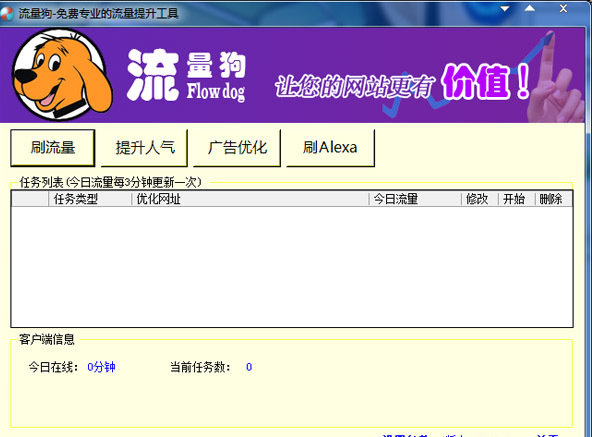Screen dimensions: 592x437
Task: Click the Flow dog banner text
Action: [x=216, y=92]
